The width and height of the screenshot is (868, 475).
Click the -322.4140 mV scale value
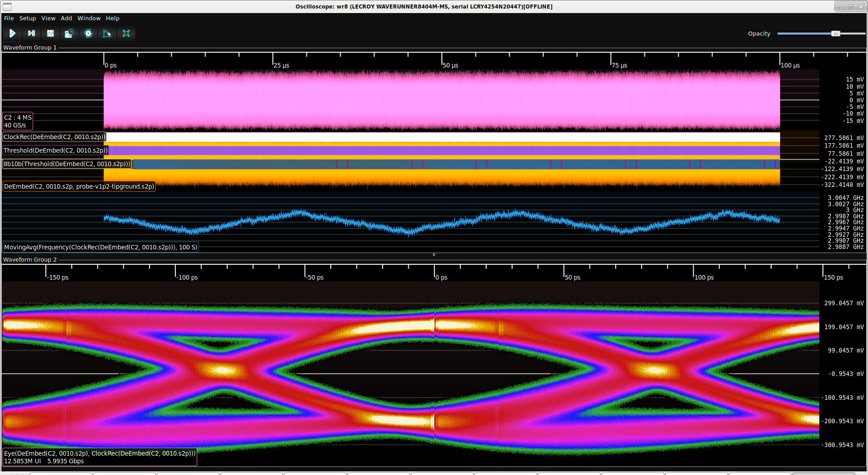point(842,185)
